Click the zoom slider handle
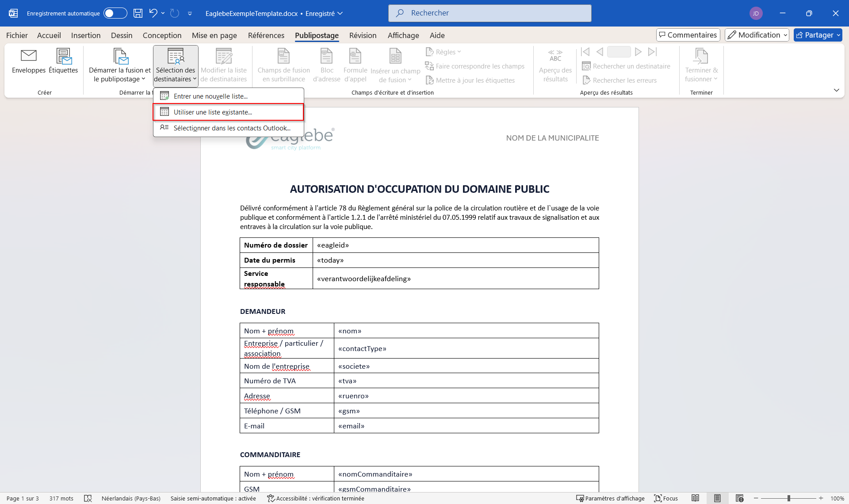 point(788,498)
